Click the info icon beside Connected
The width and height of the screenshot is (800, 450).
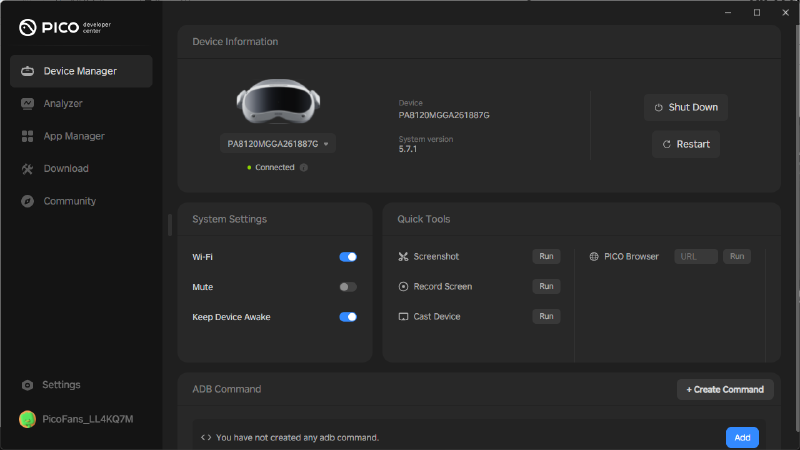pyautogui.click(x=304, y=167)
